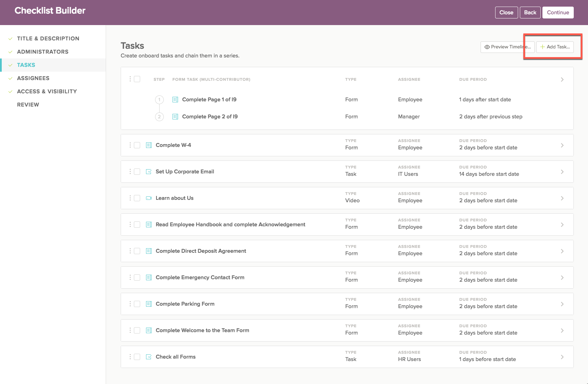Screen dimensions: 588x384
Task: Click form icon beside Complete Welcome to the Team Form
Action: pyautogui.click(x=149, y=330)
